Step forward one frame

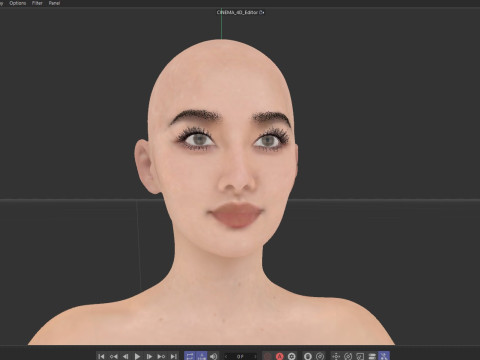[149, 356]
